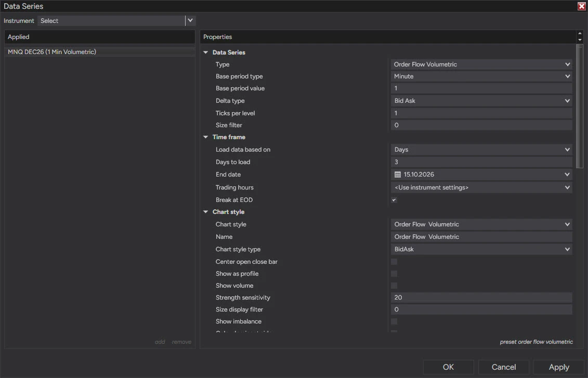The image size is (588, 378).
Task: Click the Apply button
Action: (559, 367)
